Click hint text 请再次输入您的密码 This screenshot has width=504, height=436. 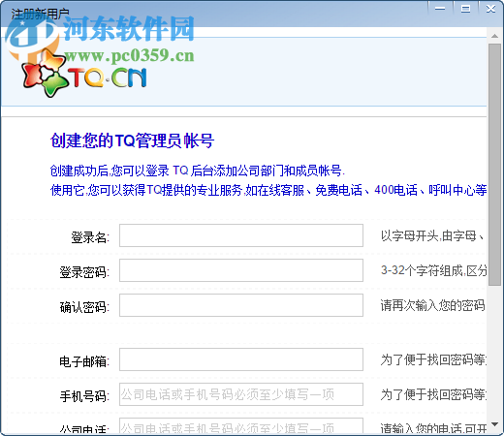coord(433,305)
